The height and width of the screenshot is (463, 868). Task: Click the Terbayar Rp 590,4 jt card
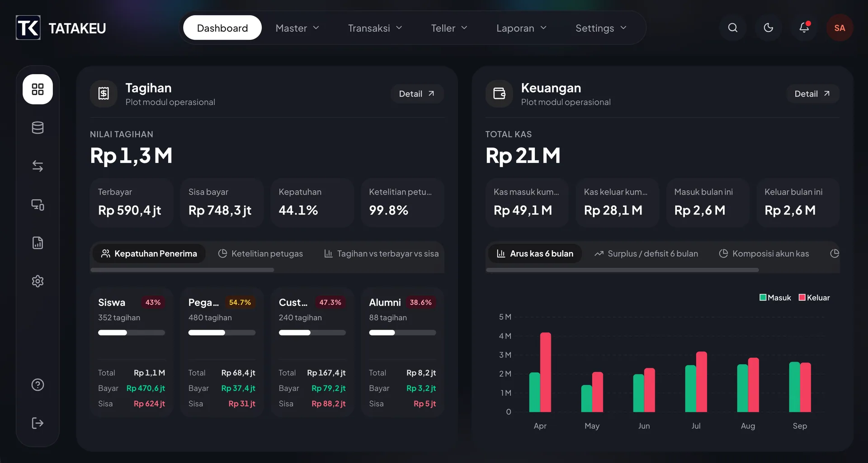coord(132,202)
